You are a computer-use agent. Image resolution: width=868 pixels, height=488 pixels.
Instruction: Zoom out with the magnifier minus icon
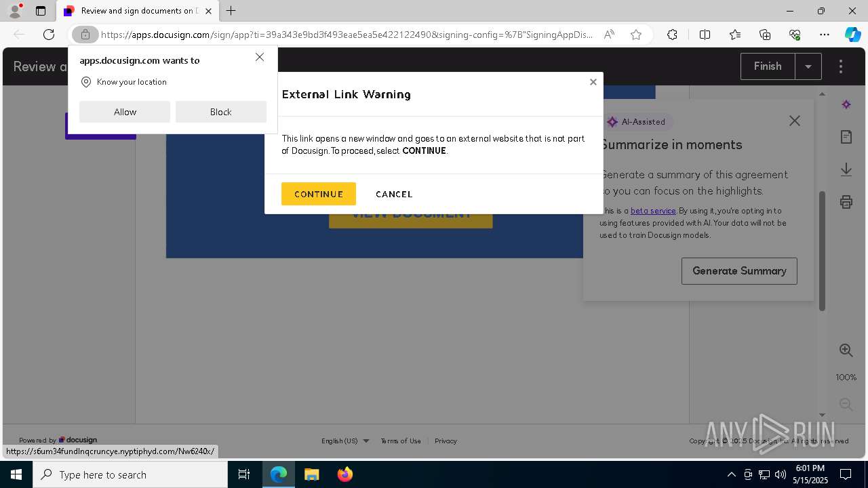click(x=846, y=405)
